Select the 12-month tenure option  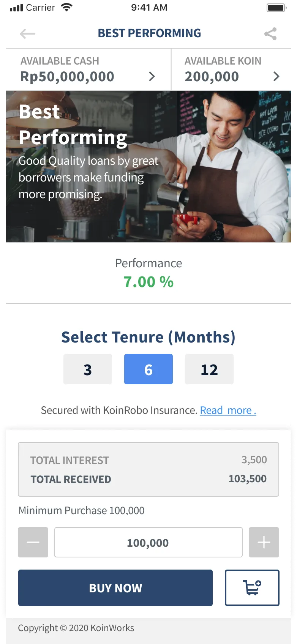pos(209,369)
